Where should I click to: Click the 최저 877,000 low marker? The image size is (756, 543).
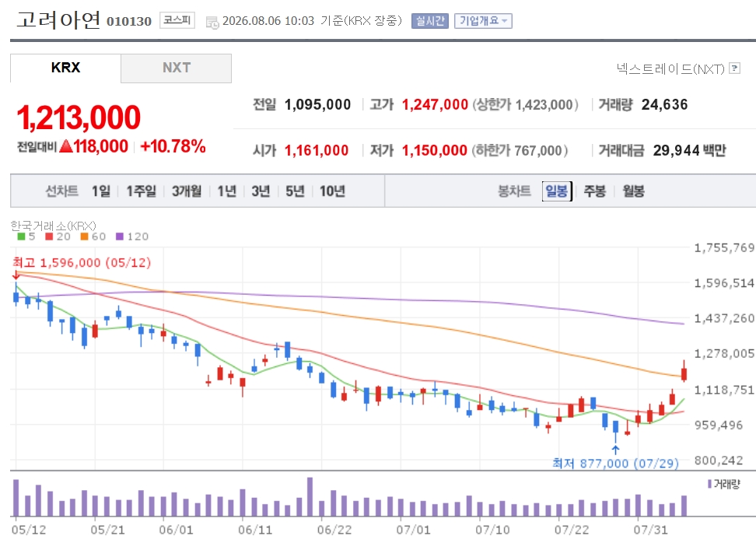[615, 463]
